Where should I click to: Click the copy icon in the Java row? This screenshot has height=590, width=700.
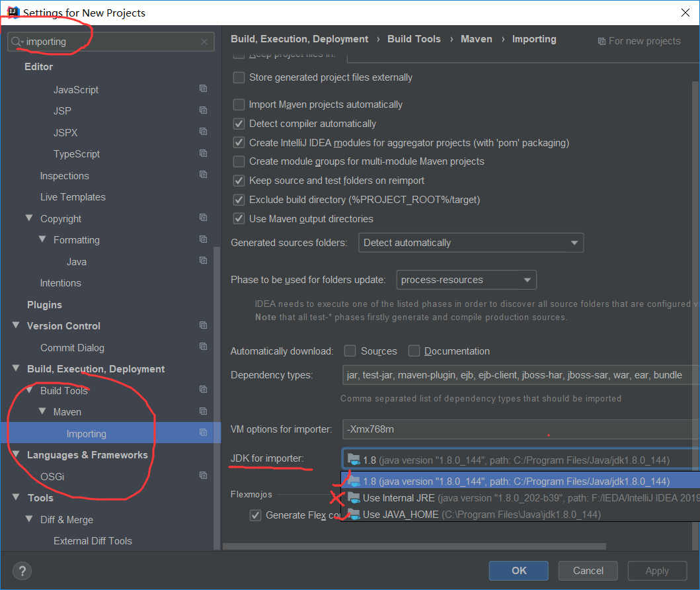pos(203,261)
